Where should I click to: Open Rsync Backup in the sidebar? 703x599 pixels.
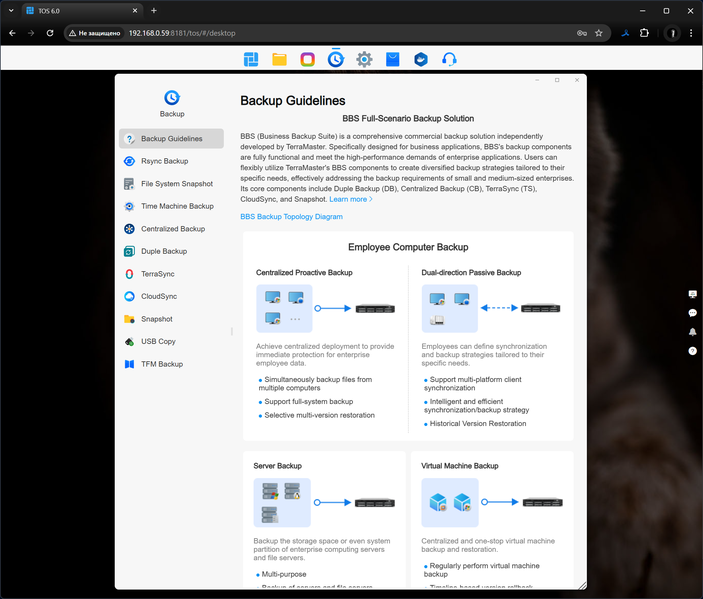171,161
